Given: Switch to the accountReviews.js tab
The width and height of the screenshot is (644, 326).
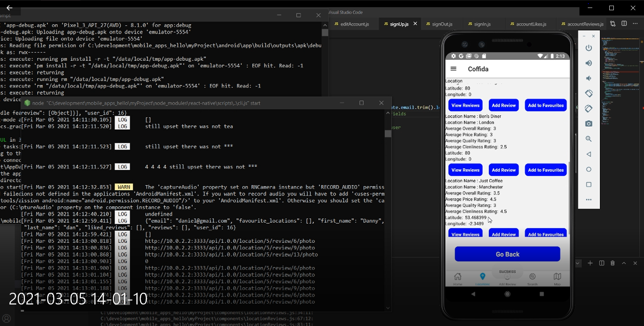Looking at the screenshot, I should click(582, 24).
